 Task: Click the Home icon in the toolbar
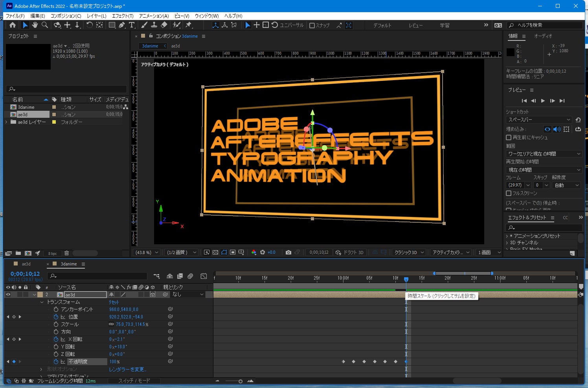[13, 25]
